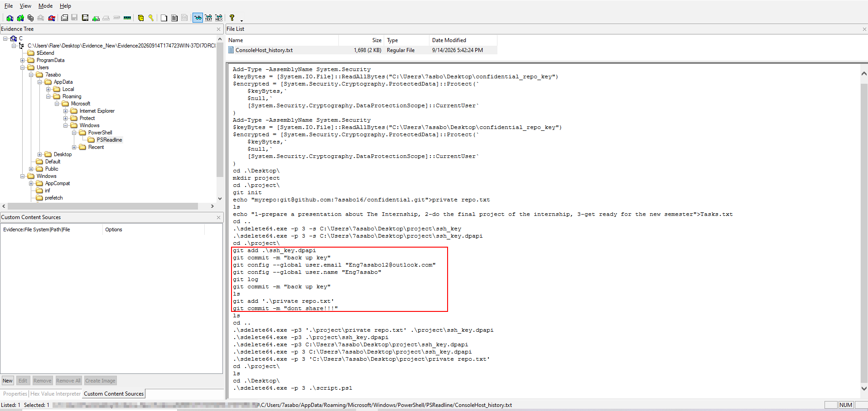The image size is (868, 411).
Task: Open Image Mounting from the toolbar
Action: [30, 18]
